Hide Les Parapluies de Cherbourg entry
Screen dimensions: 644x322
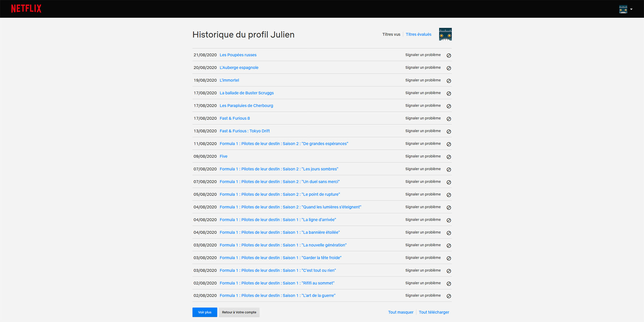[449, 106]
